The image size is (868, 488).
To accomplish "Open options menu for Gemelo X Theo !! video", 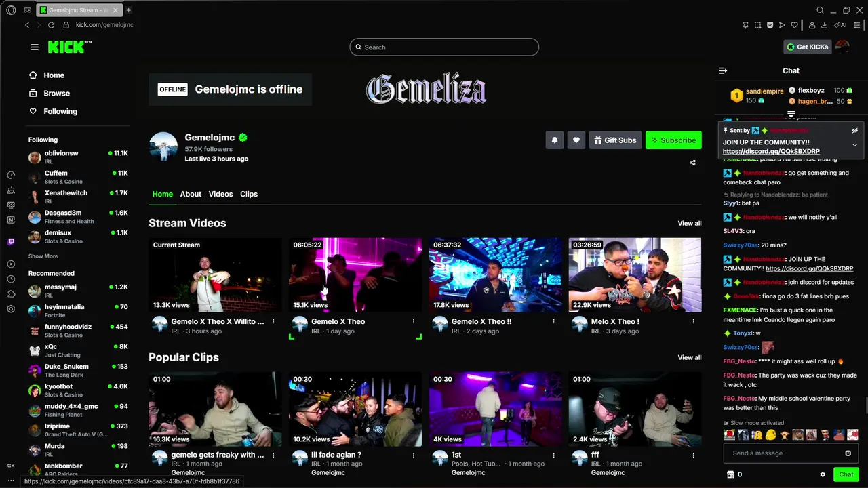I will click(x=553, y=321).
